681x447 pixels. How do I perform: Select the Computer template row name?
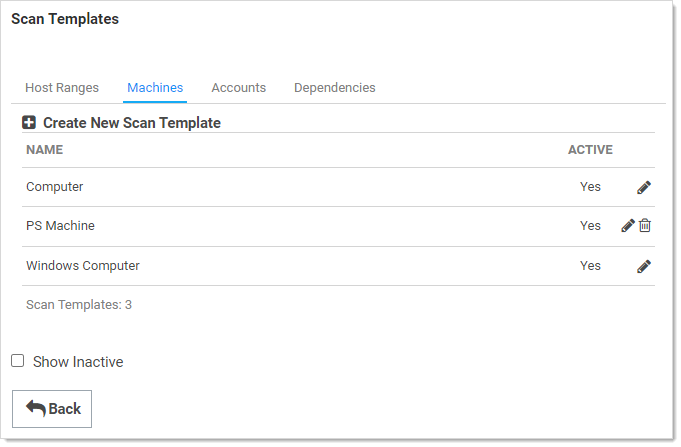tap(55, 187)
